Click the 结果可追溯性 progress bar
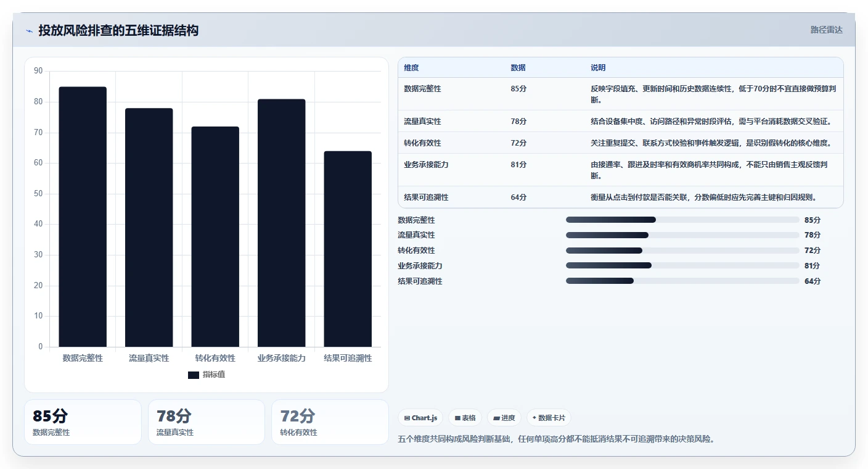Screen dimensions: 868x469 click(682, 281)
